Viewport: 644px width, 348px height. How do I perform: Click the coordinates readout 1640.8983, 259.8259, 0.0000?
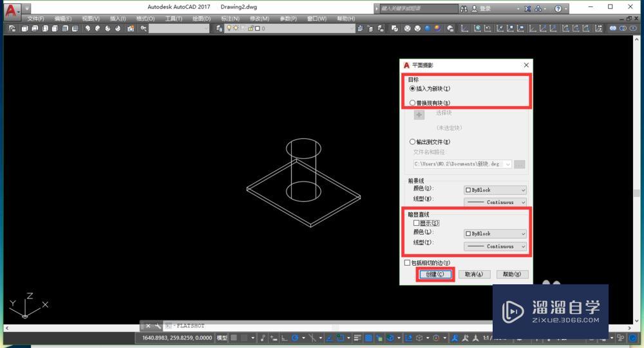[x=177, y=338]
